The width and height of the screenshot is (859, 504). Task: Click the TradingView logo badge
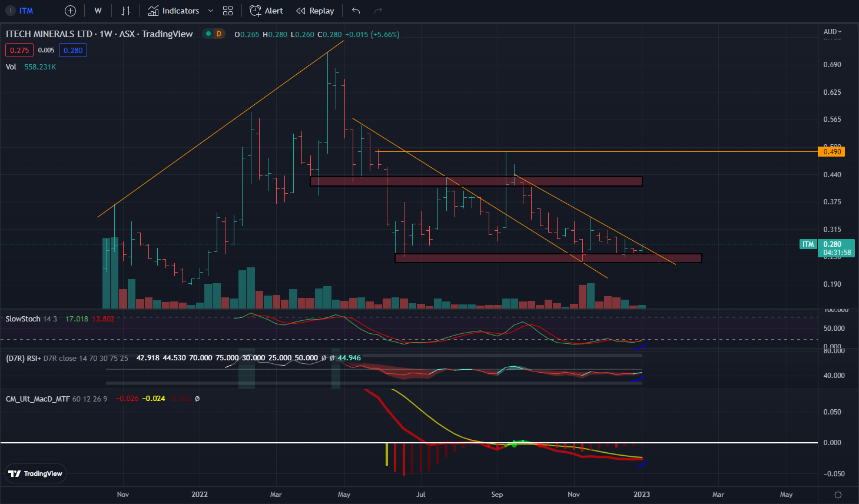point(35,473)
